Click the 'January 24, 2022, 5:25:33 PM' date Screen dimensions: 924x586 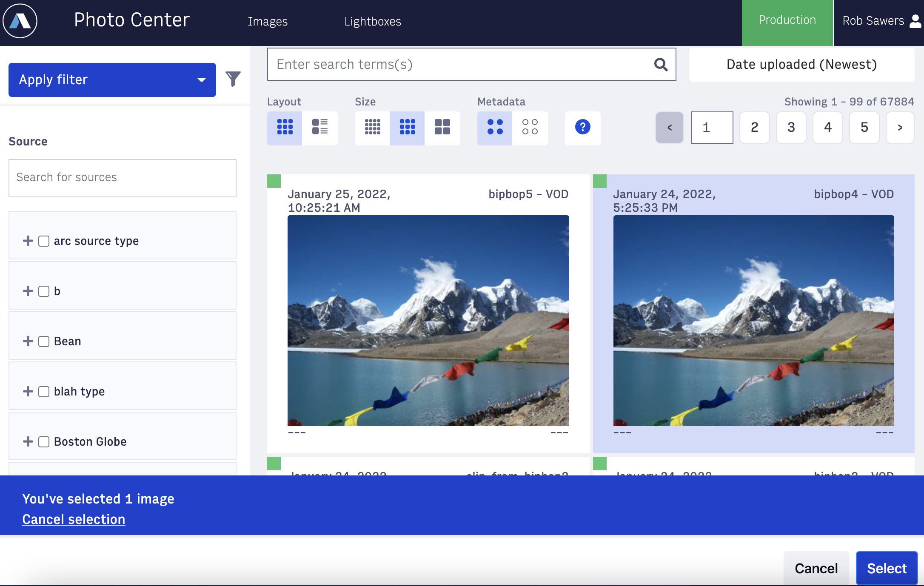click(x=664, y=201)
